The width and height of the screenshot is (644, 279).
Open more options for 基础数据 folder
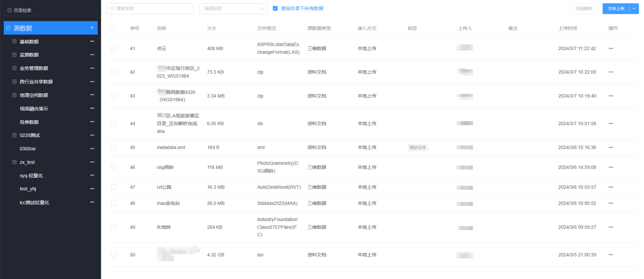tap(92, 41)
